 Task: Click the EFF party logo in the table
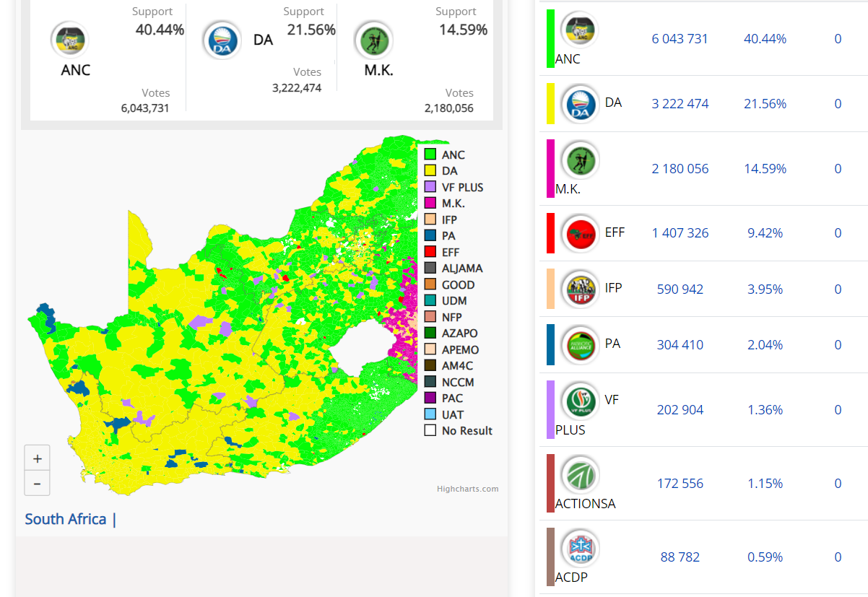pyautogui.click(x=580, y=233)
